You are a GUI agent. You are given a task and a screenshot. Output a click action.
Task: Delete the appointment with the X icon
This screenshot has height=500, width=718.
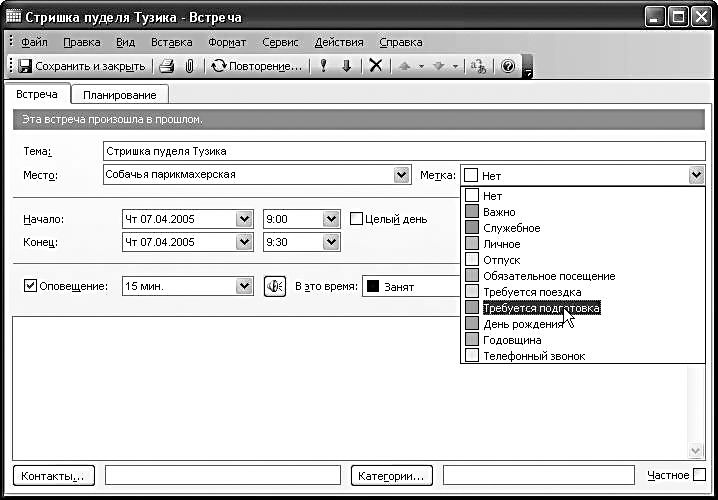coord(376,66)
